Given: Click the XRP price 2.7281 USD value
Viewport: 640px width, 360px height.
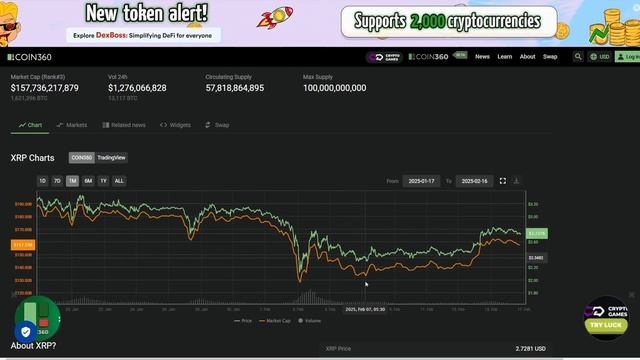Looking at the screenshot, I should pos(530,349).
